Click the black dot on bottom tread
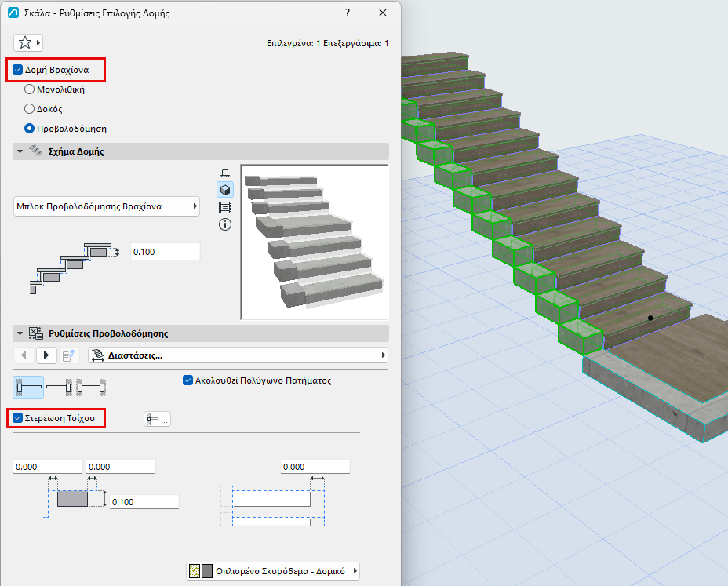Image resolution: width=728 pixels, height=586 pixels. (x=650, y=318)
